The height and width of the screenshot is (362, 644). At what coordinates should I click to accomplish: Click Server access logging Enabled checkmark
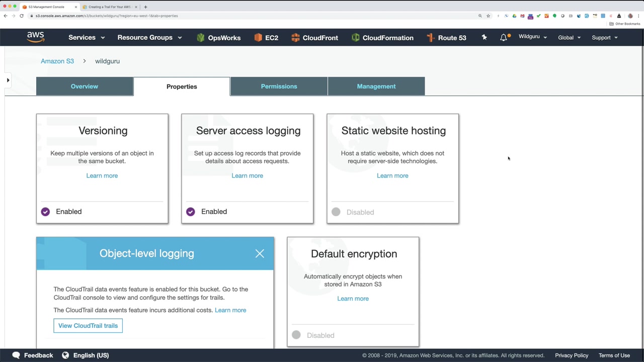click(x=191, y=212)
